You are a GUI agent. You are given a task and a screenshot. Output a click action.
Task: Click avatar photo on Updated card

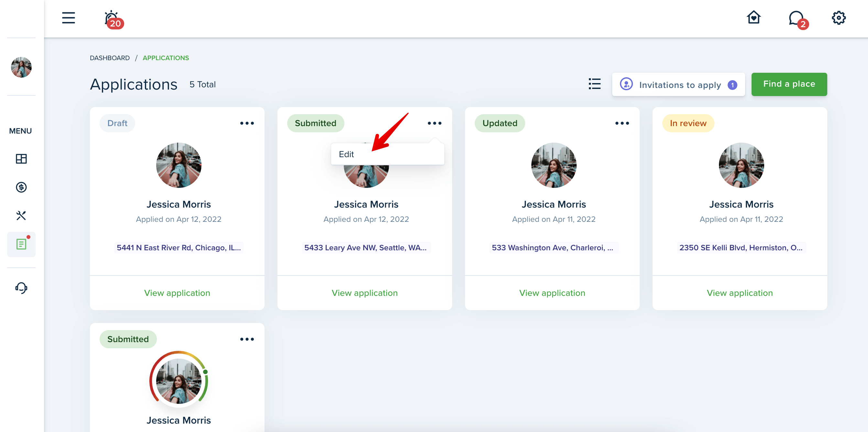point(554,165)
